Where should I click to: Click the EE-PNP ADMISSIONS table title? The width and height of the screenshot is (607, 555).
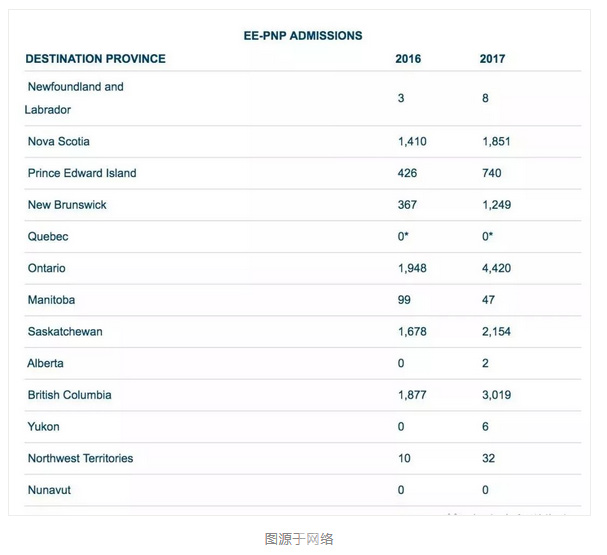pyautogui.click(x=303, y=35)
